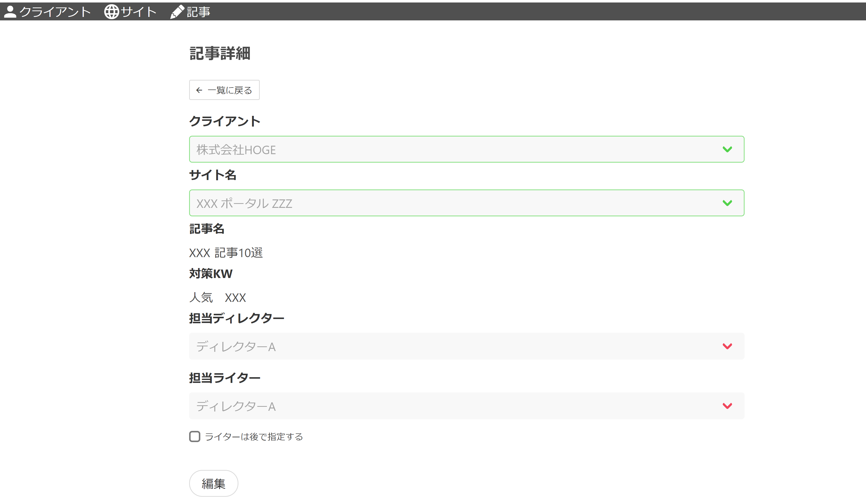This screenshot has height=504, width=866.
Task: Click the green chevron of the client select
Action: click(727, 149)
